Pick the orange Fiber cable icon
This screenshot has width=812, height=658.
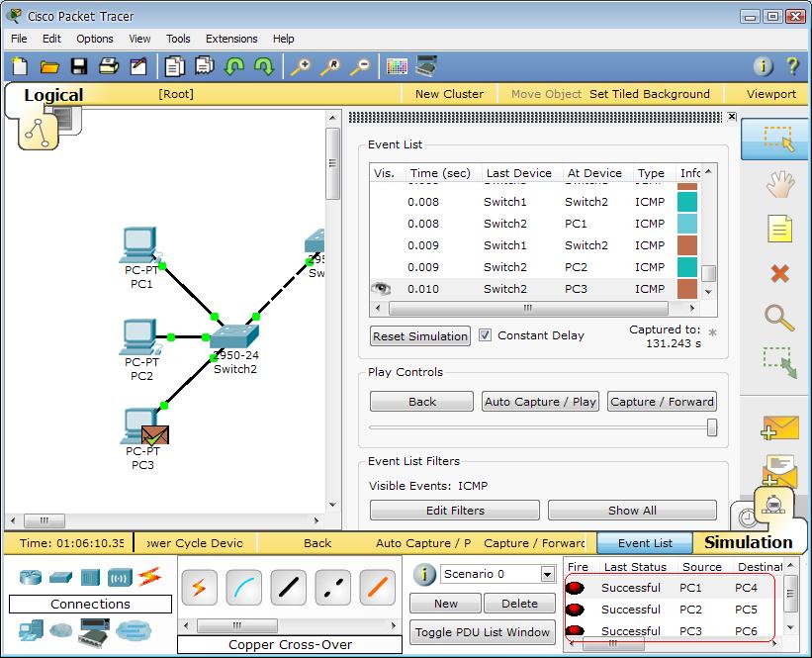click(377, 588)
